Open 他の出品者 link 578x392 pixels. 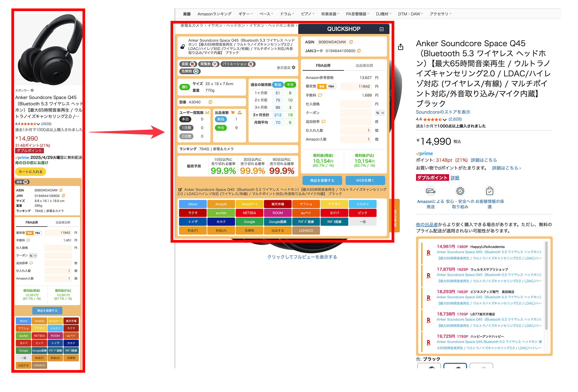427,225
